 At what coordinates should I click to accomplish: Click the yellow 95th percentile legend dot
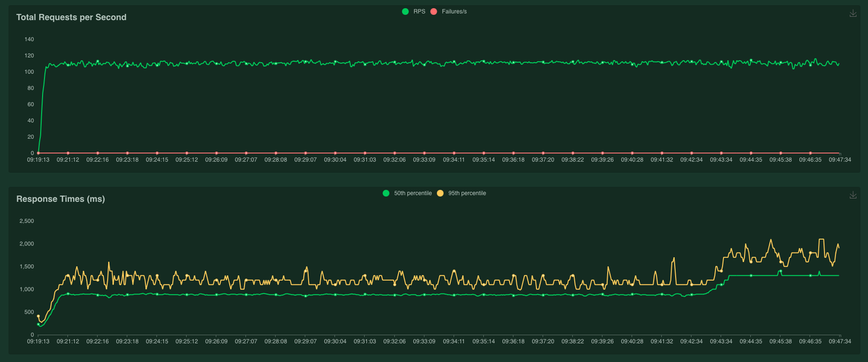[x=440, y=193]
